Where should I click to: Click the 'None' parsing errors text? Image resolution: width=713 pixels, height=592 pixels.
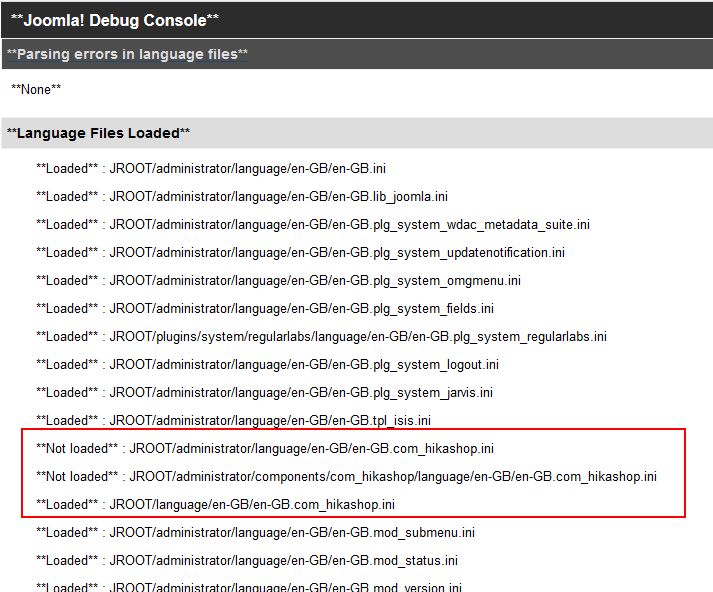tap(36, 89)
